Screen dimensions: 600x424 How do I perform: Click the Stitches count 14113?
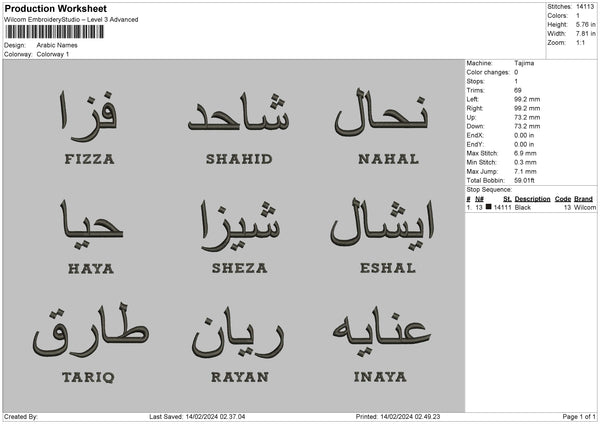coord(585,7)
